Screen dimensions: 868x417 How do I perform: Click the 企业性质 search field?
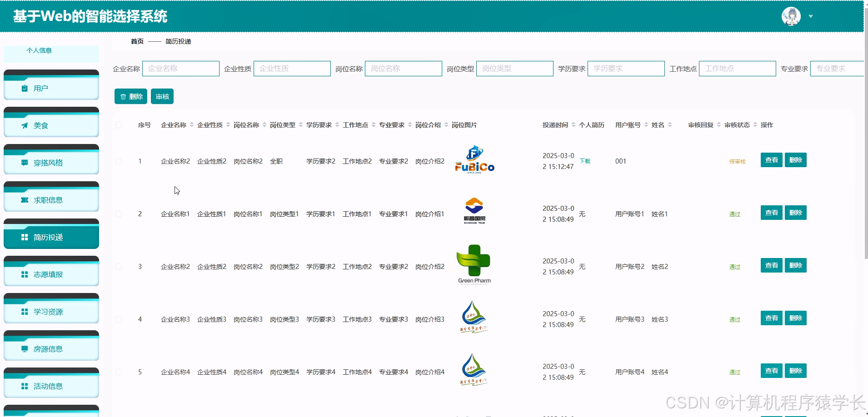pyautogui.click(x=292, y=69)
